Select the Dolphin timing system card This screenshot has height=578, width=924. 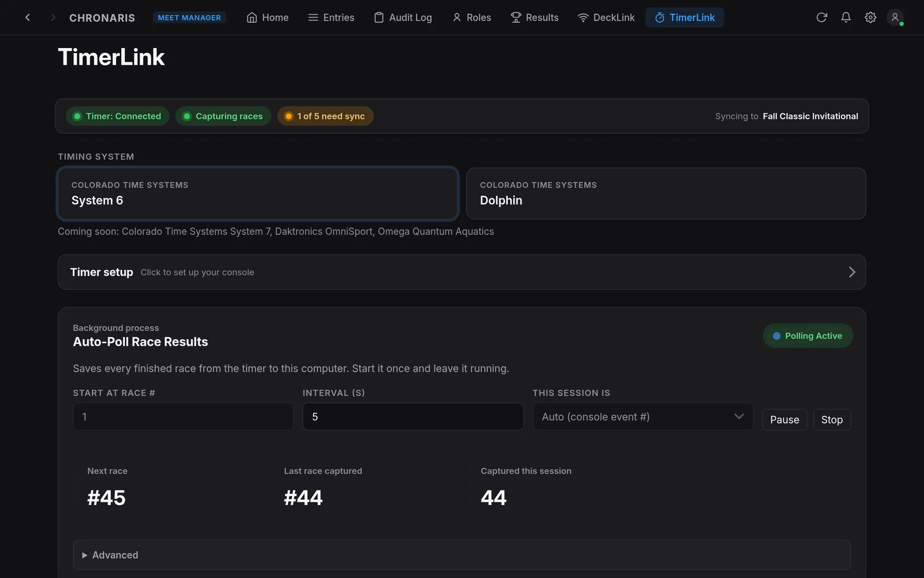666,193
